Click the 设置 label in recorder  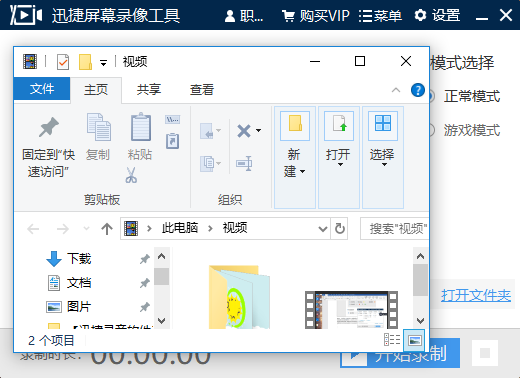[446, 16]
